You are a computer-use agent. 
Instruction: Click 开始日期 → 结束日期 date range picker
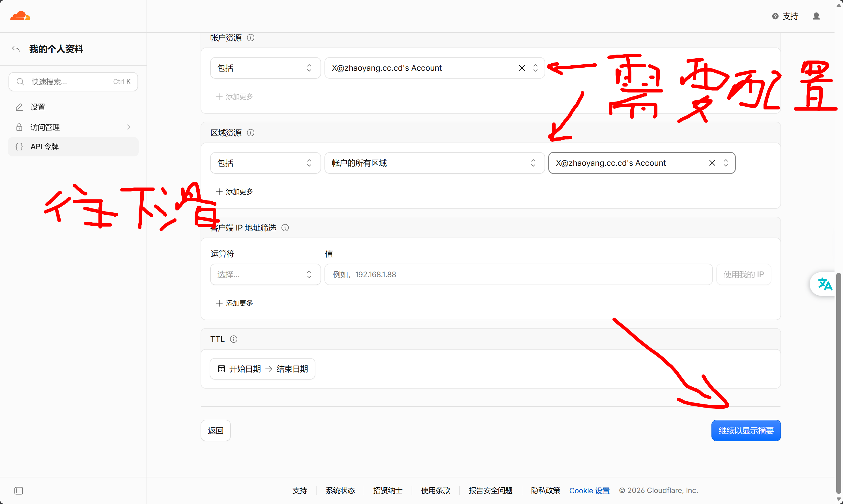click(x=262, y=369)
